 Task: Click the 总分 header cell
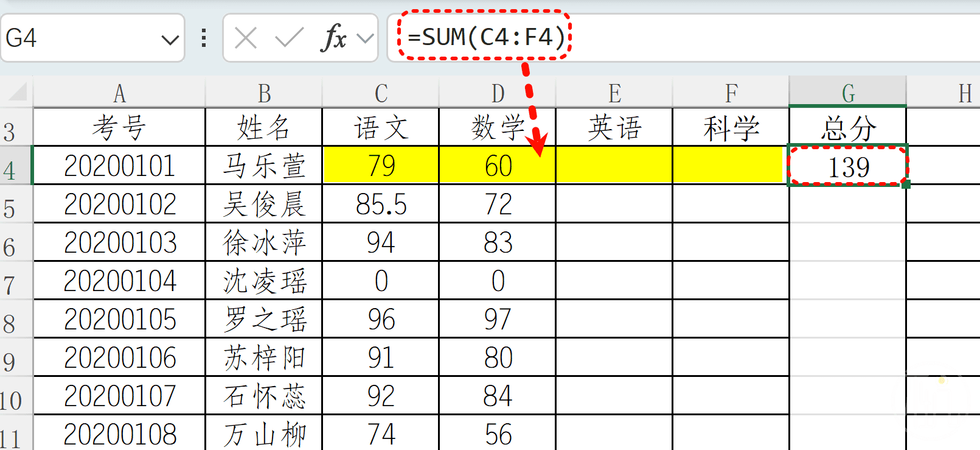[847, 128]
